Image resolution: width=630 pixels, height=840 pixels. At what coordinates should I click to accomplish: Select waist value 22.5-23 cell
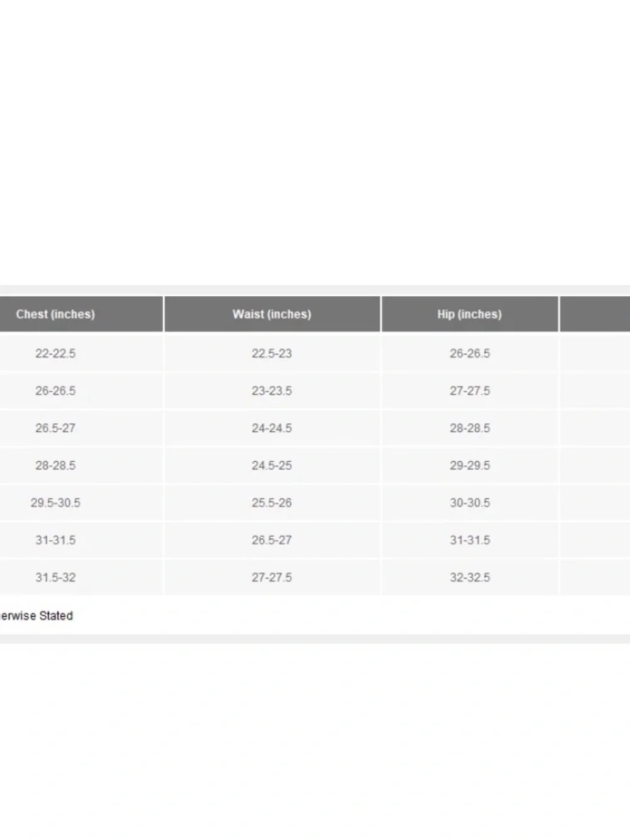click(x=272, y=353)
